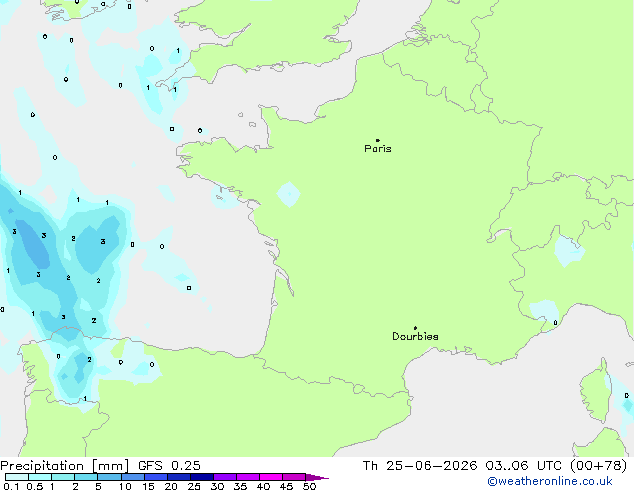Select the 35–40 mm legend color box

coord(248,477)
